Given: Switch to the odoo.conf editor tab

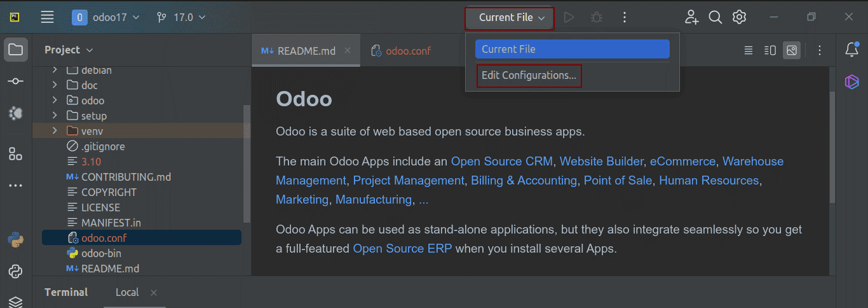Looking at the screenshot, I should pyautogui.click(x=402, y=51).
